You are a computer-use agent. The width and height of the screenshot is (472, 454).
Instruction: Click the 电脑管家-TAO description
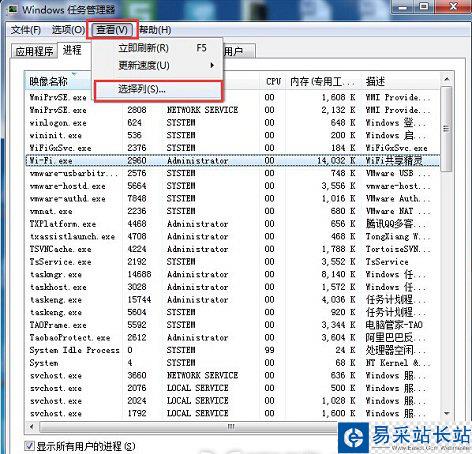click(x=394, y=325)
